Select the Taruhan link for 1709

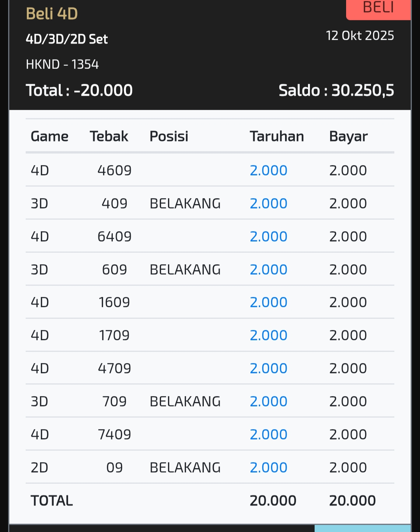click(x=268, y=335)
